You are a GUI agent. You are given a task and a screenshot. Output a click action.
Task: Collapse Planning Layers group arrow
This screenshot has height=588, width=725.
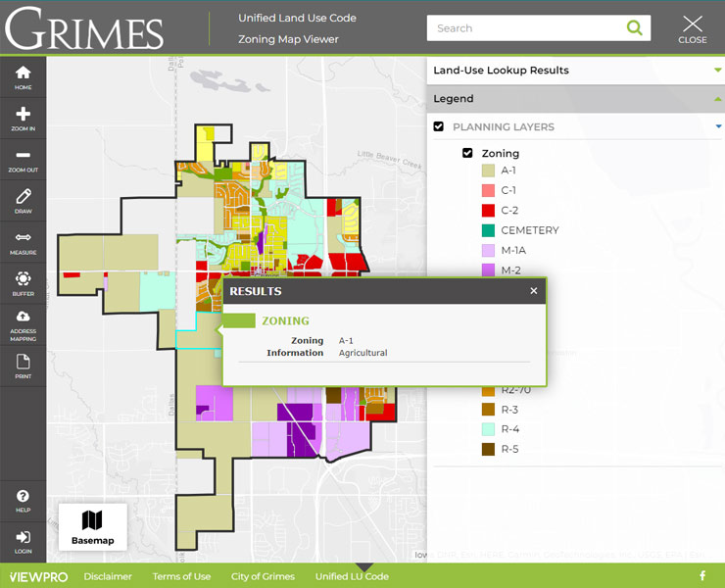pos(718,126)
